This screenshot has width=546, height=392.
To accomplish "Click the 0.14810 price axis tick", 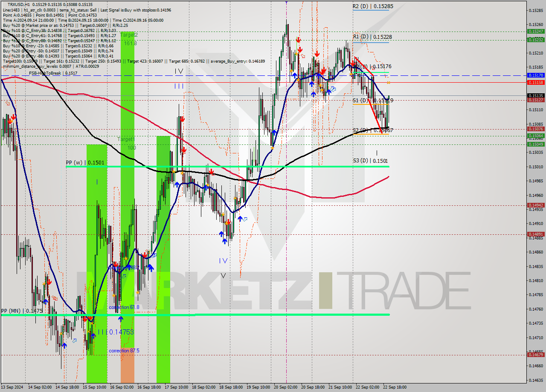I will click(x=536, y=280).
